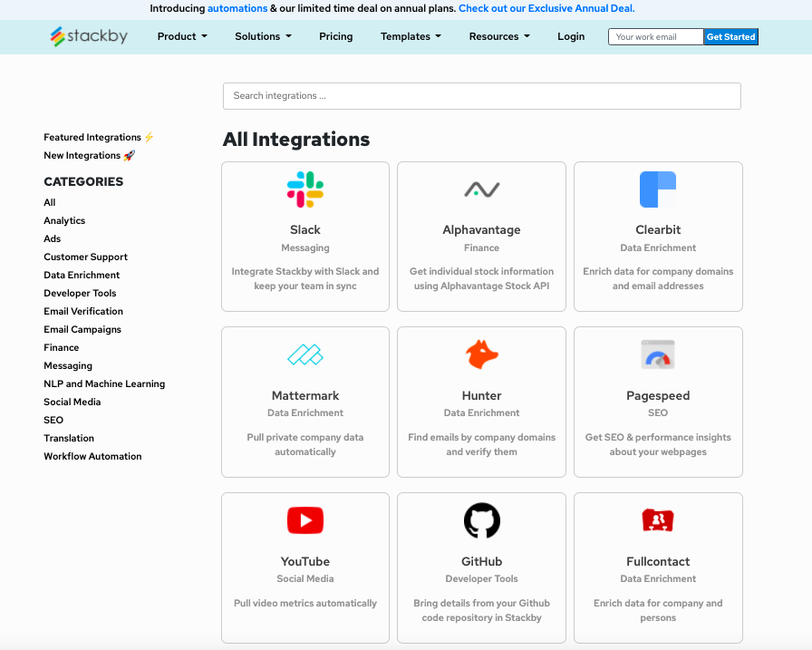
Task: Click the red YouTube play icon
Action: pos(305,520)
